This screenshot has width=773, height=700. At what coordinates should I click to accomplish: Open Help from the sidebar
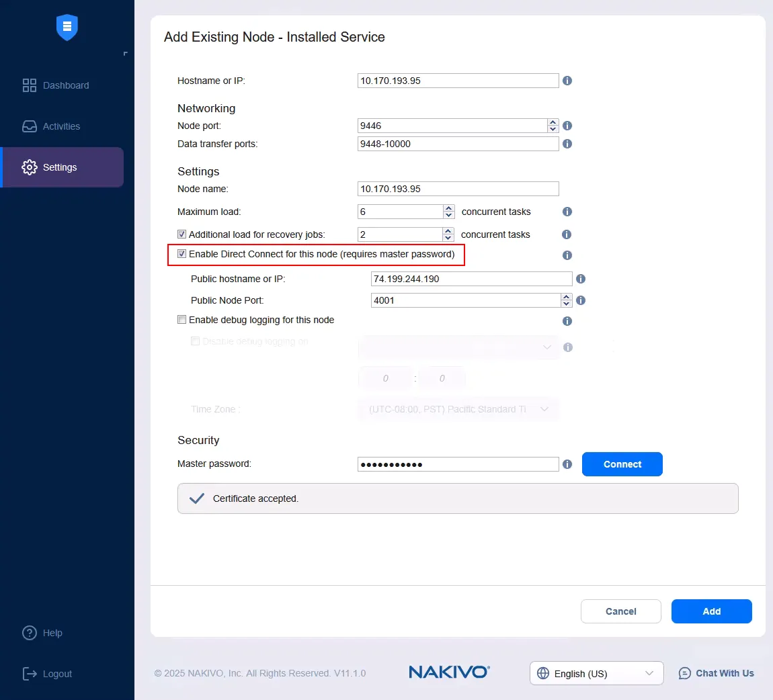(x=42, y=633)
